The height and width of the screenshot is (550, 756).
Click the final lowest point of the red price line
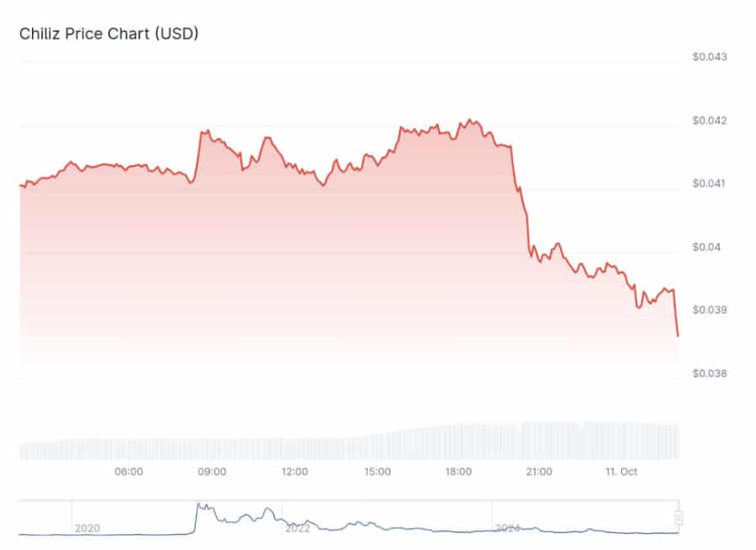[x=678, y=336]
